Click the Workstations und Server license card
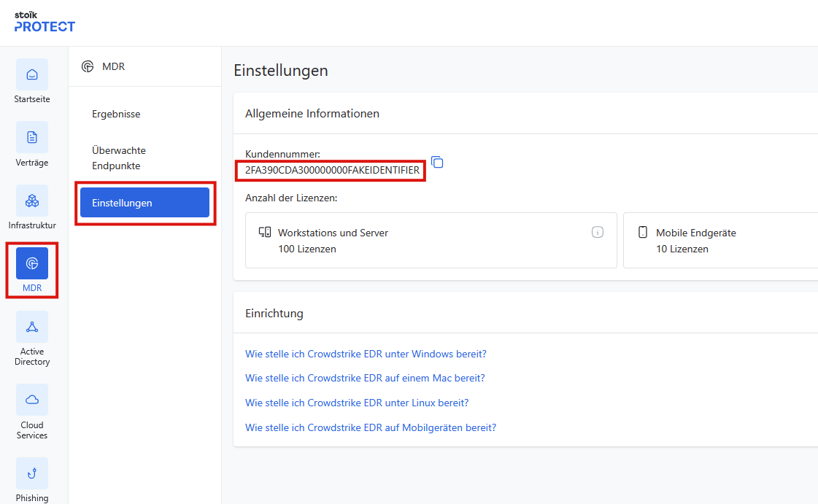This screenshot has height=504, width=818. click(431, 241)
